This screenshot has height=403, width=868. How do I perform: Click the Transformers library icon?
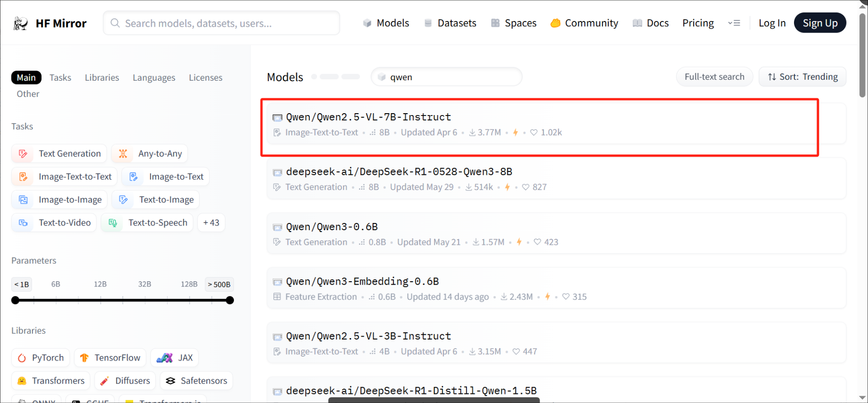(x=22, y=381)
